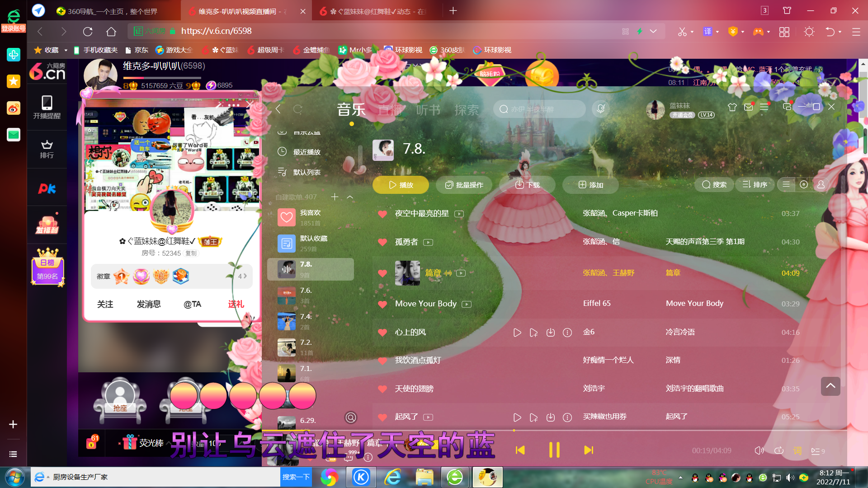
Task: Select the 音乐 tab
Action: tap(351, 109)
